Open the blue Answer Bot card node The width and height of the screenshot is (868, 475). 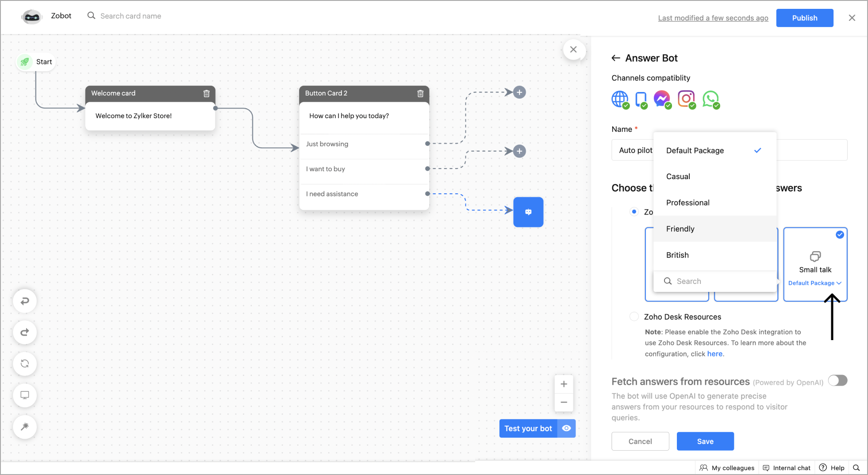(x=528, y=212)
